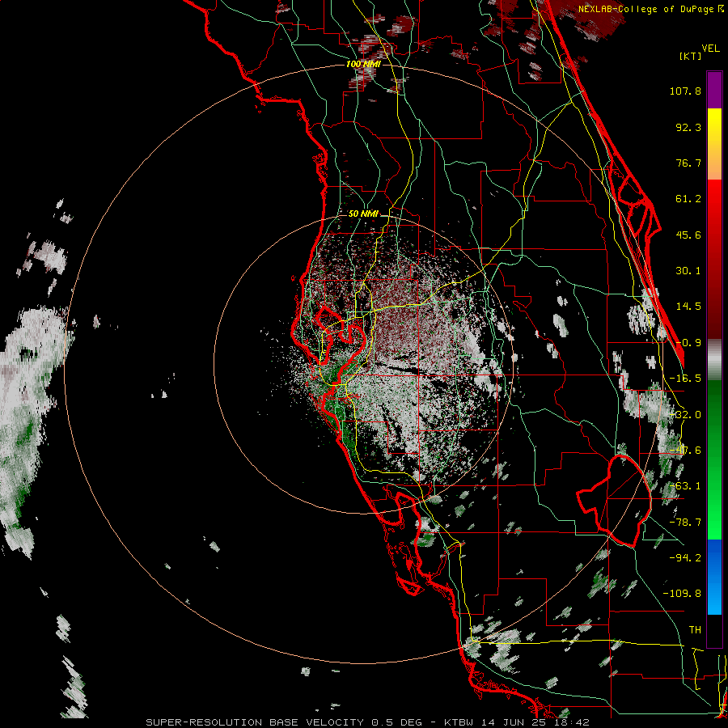Click the VEL legend title
Viewport: 728px width, 728px height.
710,49
